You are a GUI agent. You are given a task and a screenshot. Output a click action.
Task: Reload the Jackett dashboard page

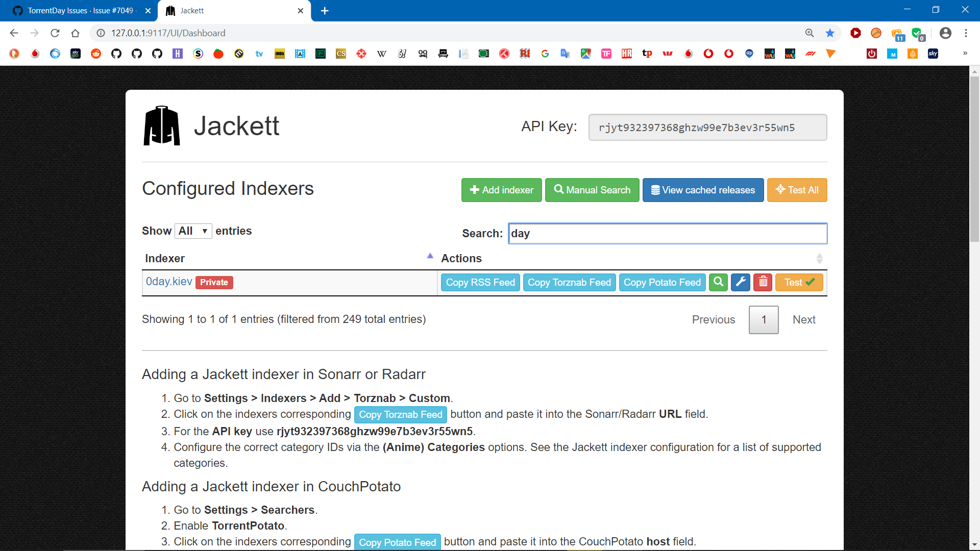[55, 33]
